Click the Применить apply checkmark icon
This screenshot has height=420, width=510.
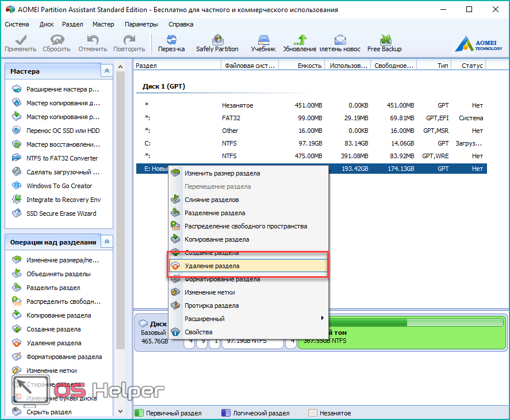point(20,40)
